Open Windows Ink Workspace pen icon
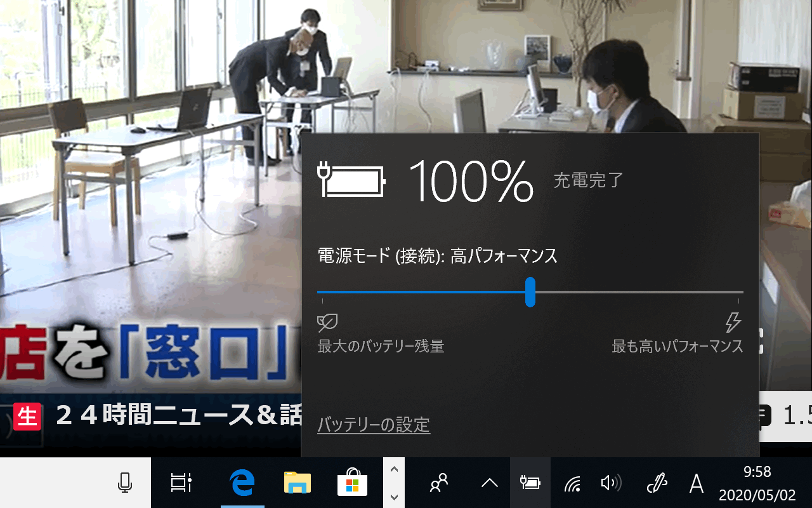This screenshot has width=812, height=508. (656, 484)
